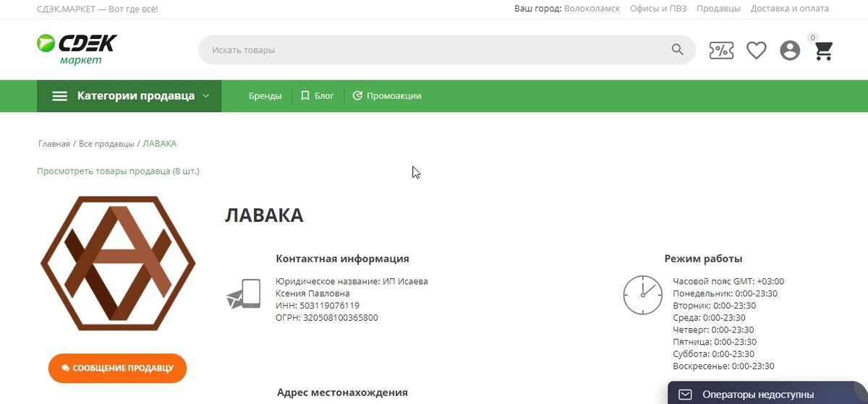The width and height of the screenshot is (868, 404).
Task: Click the refresh icon beside Промоакции
Action: tap(357, 95)
